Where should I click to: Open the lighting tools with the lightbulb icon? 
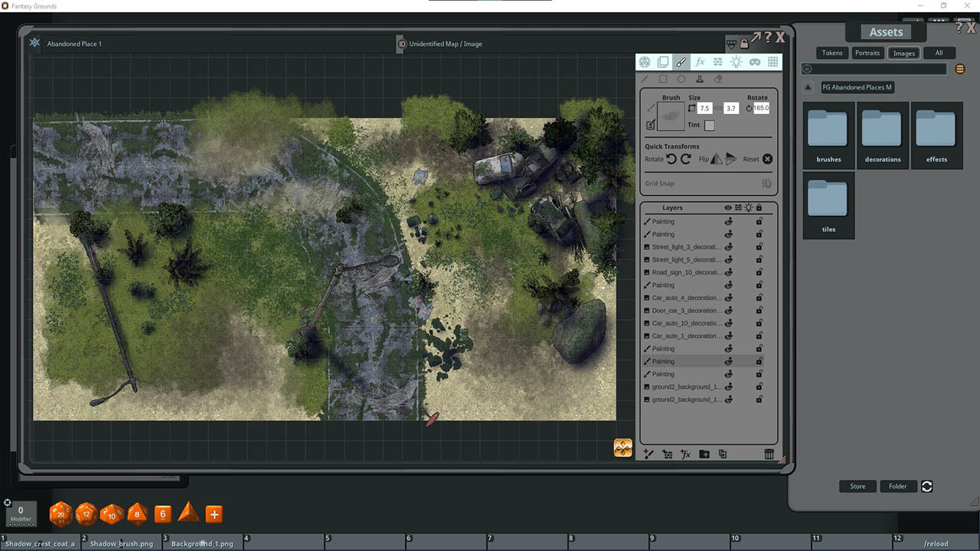736,62
